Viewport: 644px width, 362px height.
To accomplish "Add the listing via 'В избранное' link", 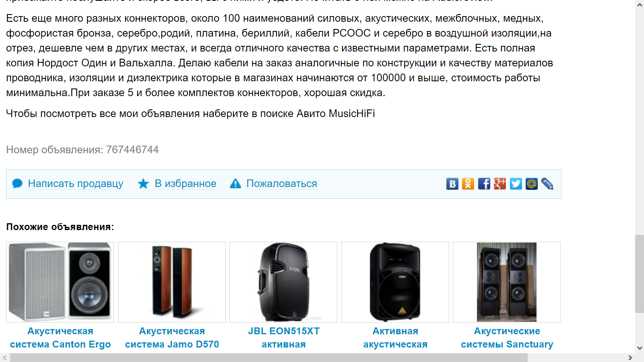I will 186,184.
